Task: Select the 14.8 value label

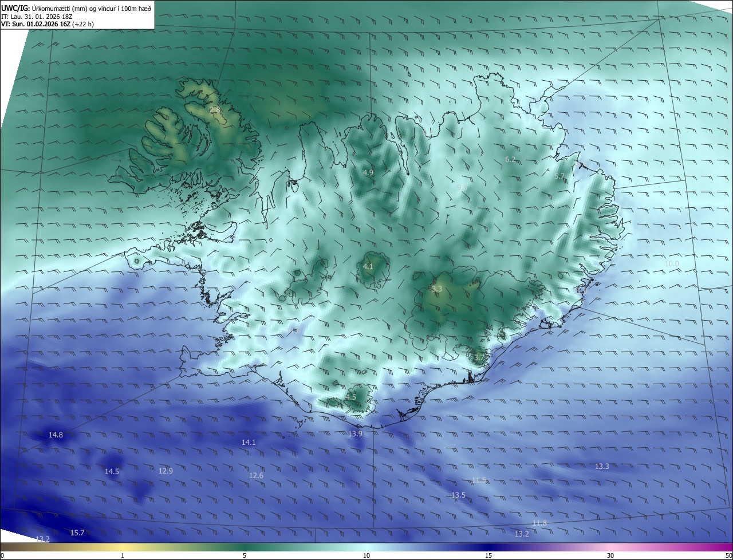Action: point(56,435)
